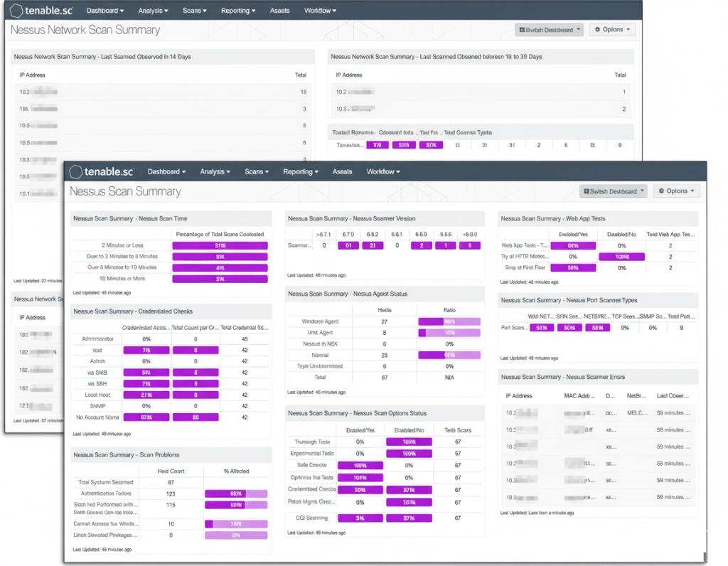Select Assets in the back window navigation bar

280,11
